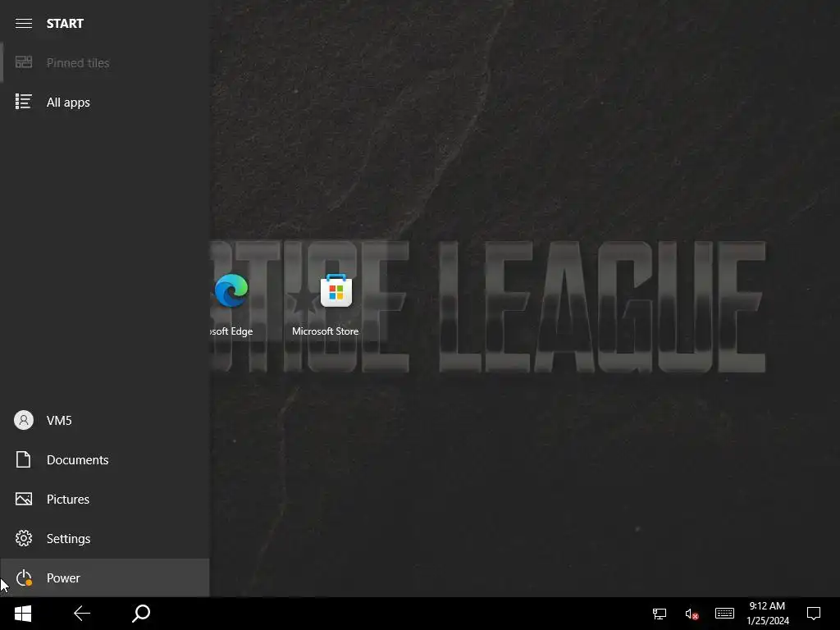The image size is (840, 630).
Task: Open muted volume tray icon
Action: [692, 614]
